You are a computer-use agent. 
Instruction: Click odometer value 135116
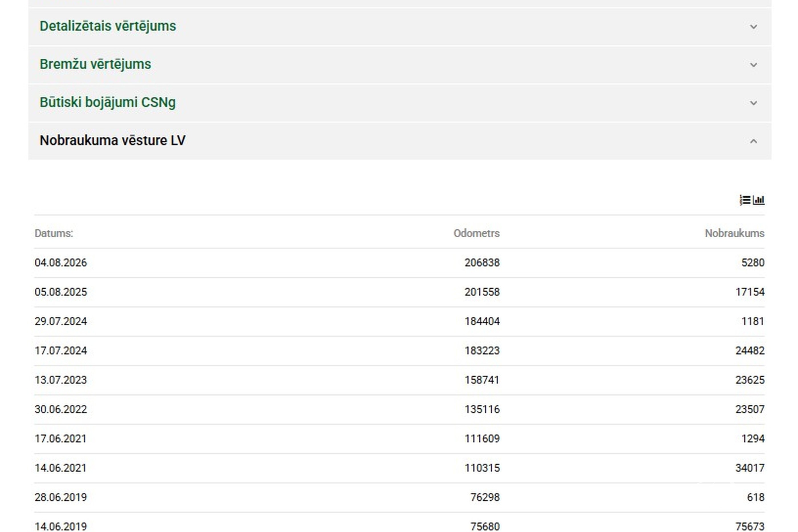coord(482,409)
